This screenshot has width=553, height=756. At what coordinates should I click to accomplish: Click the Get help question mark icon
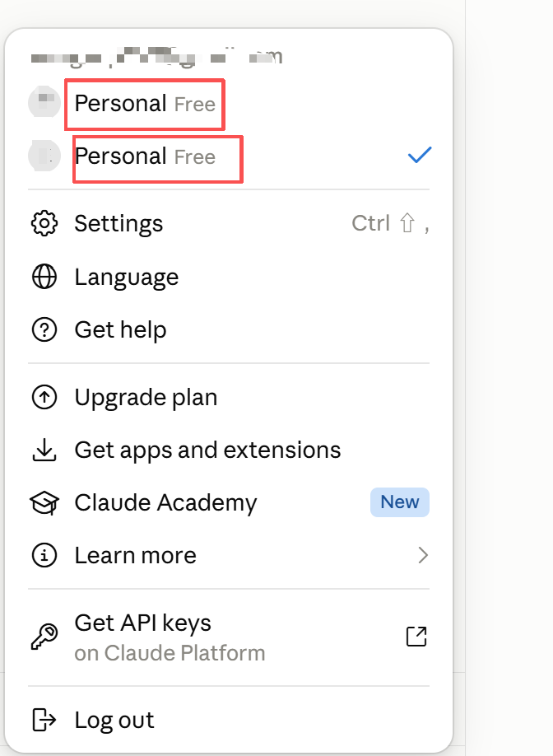click(44, 329)
